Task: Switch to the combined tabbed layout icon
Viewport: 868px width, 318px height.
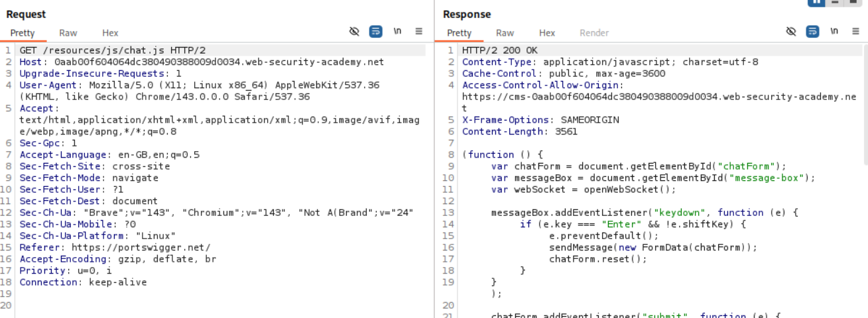Action: click(853, 2)
